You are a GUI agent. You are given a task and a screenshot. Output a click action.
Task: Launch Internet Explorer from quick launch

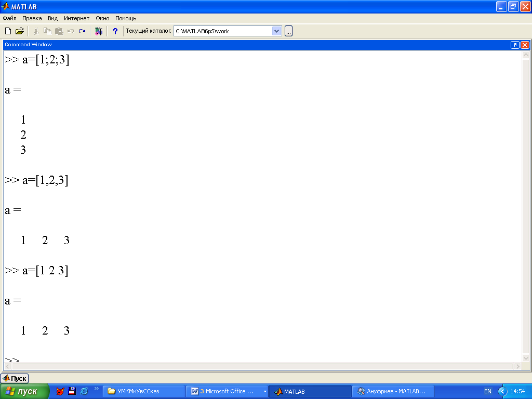tap(84, 391)
